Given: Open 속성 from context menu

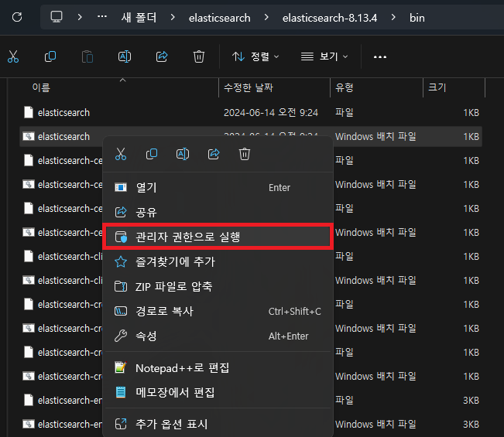Looking at the screenshot, I should 218,336.
